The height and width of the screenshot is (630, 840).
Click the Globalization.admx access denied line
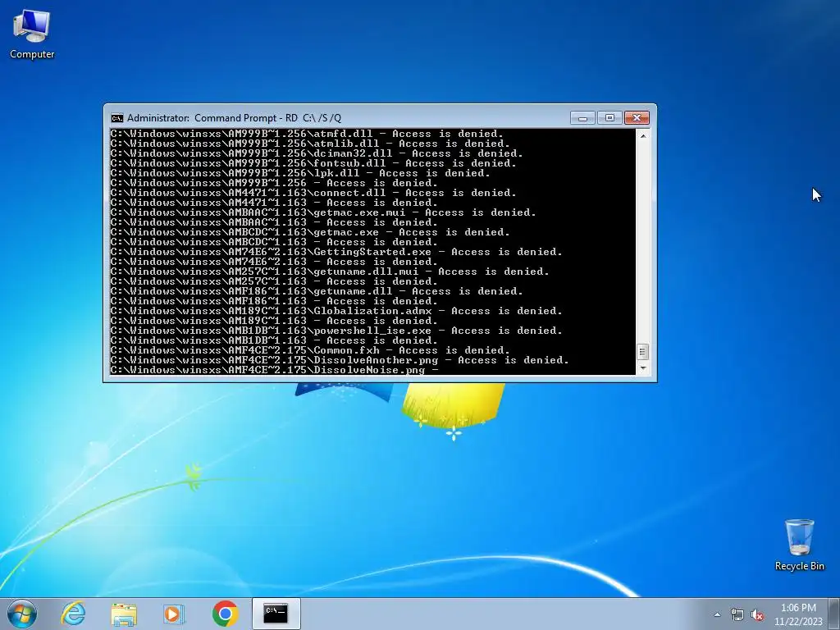(336, 311)
